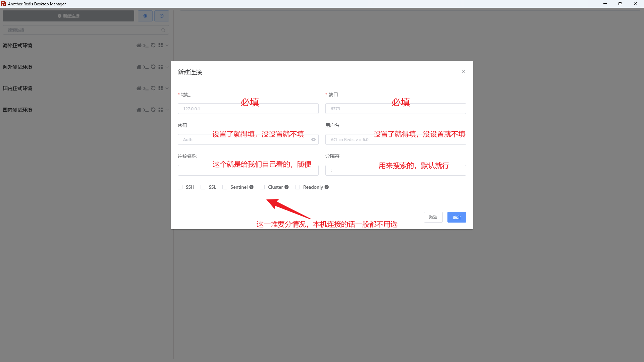644x362 pixels.
Task: Open grid menu icon for 国内测试环境
Action: tap(161, 110)
